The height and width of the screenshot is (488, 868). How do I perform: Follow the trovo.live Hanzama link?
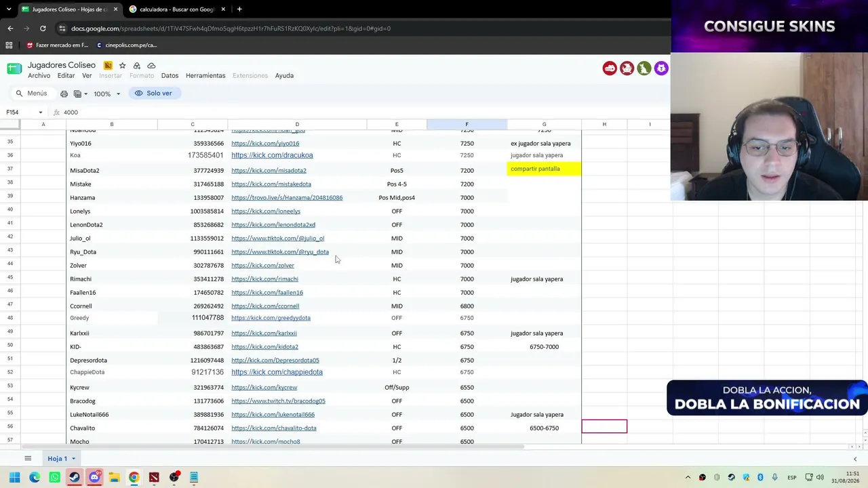pos(287,198)
